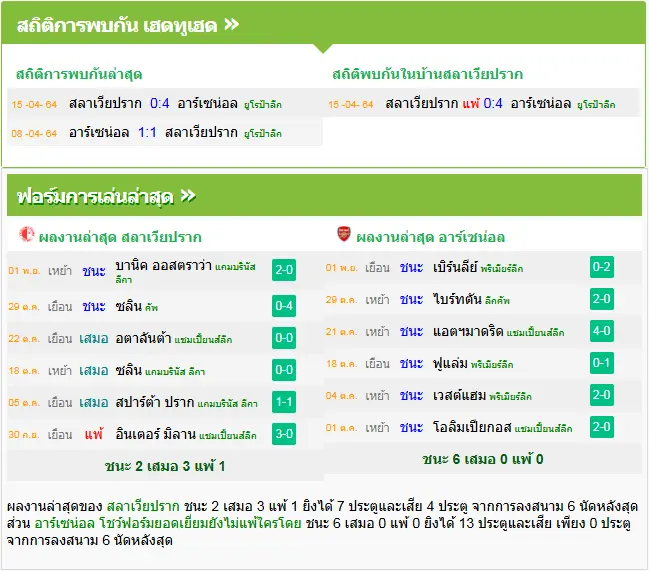The height and width of the screenshot is (571, 649).
Task: Click the สถิติพบกันในบ้านสลาเวียปราก subheading
Action: pos(428,74)
